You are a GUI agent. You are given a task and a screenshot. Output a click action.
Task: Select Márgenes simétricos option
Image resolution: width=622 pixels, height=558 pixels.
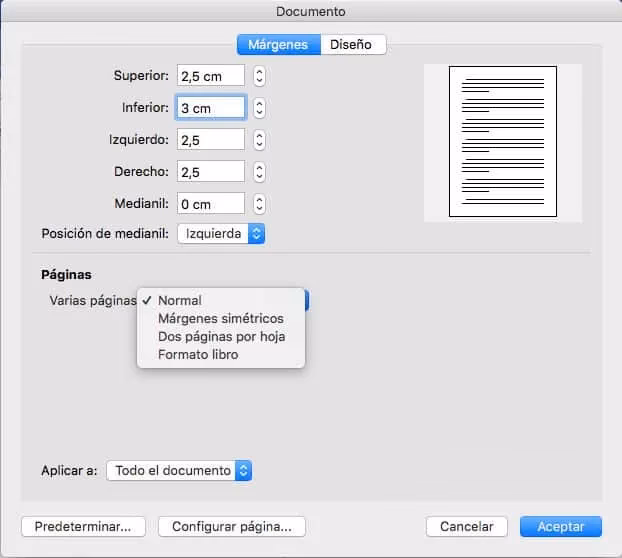coord(220,318)
